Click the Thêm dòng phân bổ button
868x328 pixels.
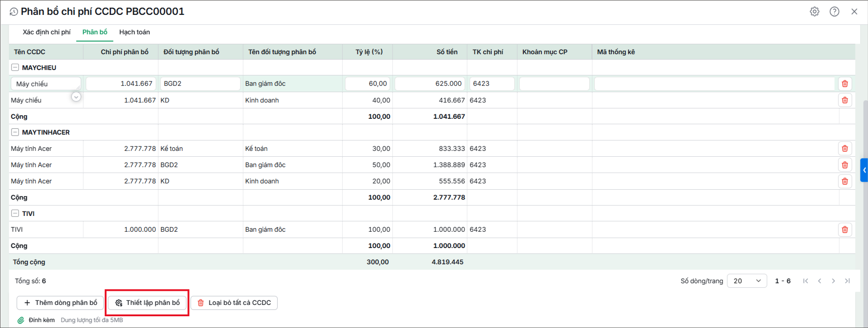pyautogui.click(x=61, y=303)
